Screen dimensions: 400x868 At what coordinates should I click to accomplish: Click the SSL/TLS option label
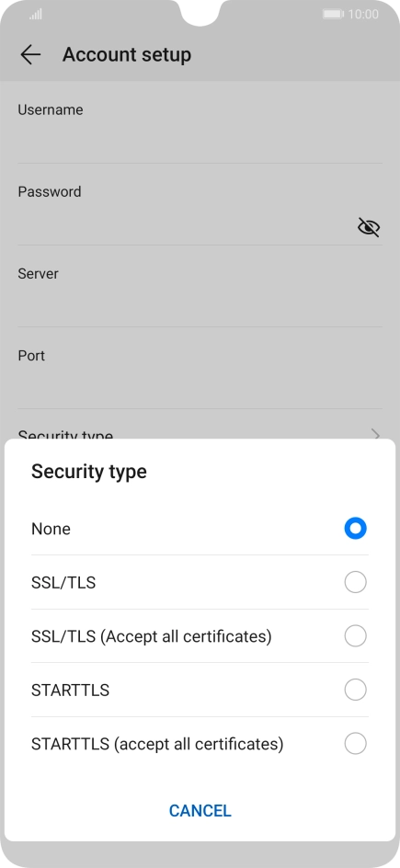tap(63, 582)
